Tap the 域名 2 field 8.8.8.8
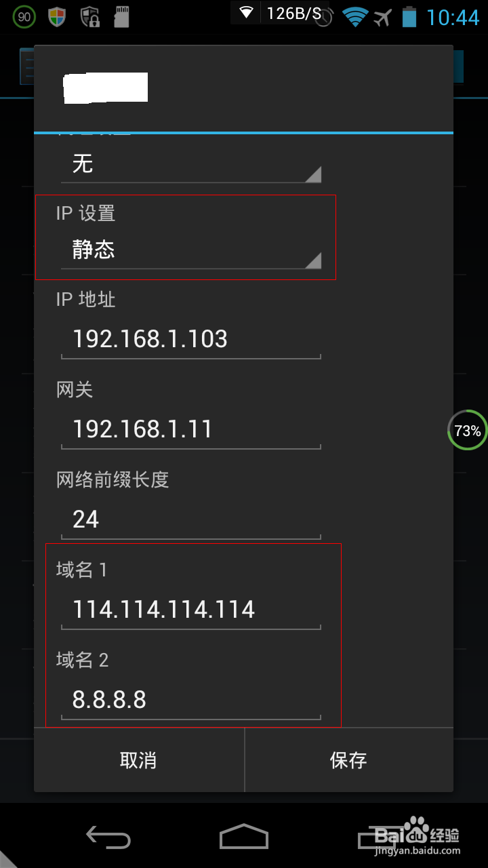The image size is (488, 868). pyautogui.click(x=191, y=701)
